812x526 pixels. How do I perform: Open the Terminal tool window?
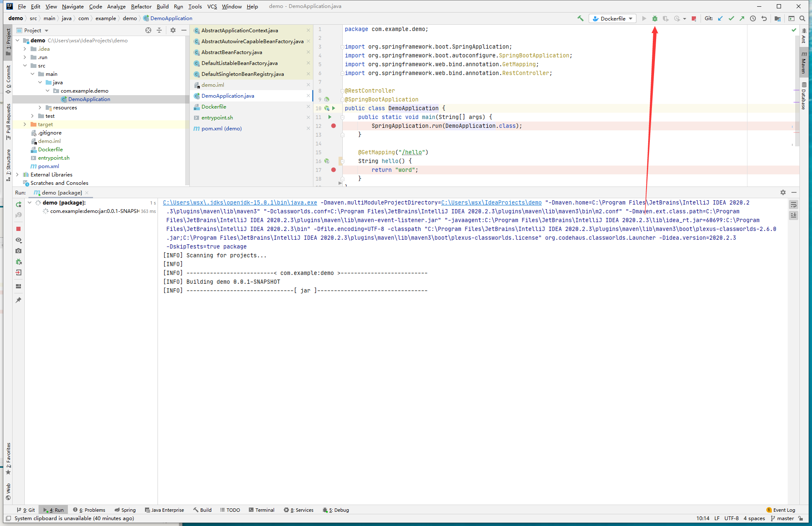pos(261,510)
